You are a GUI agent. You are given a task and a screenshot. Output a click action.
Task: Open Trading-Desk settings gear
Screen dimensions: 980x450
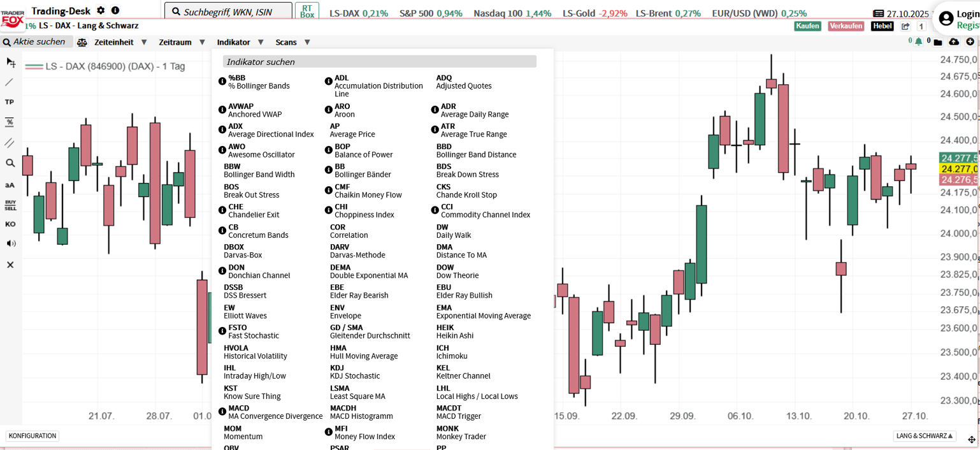[101, 11]
